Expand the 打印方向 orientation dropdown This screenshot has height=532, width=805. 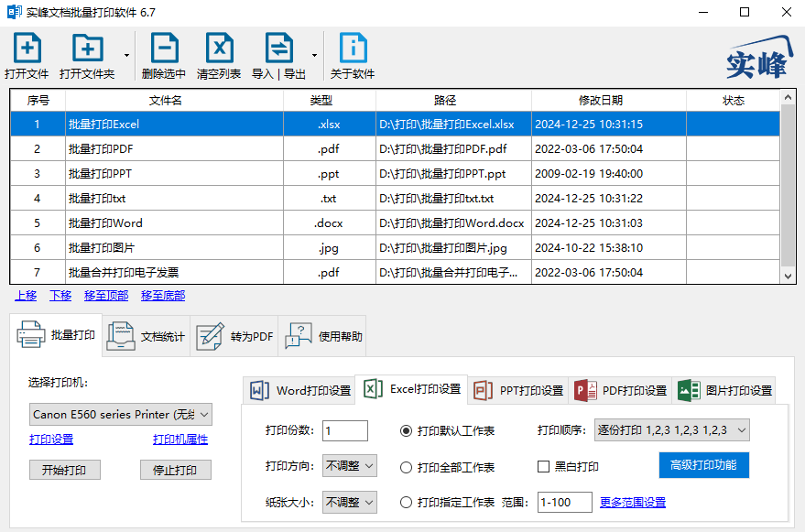click(x=350, y=466)
